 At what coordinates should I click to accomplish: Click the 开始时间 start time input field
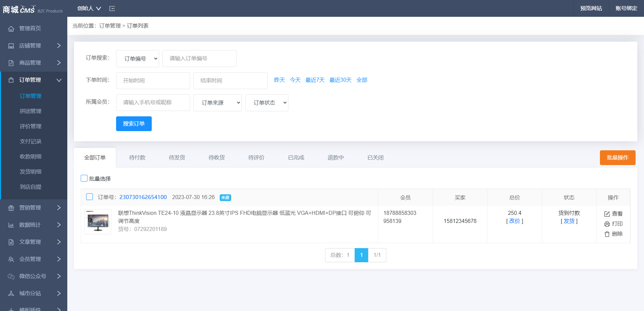coord(153,80)
